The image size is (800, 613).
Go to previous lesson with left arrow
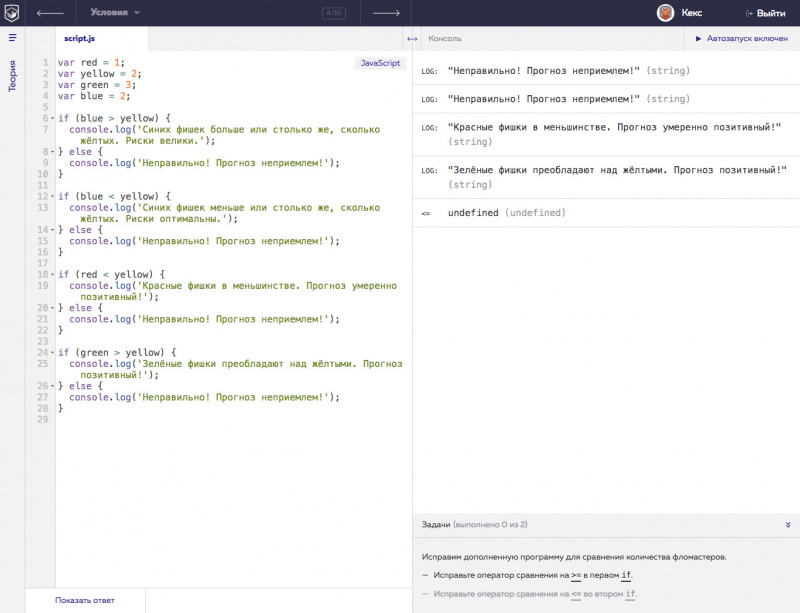[x=49, y=13]
